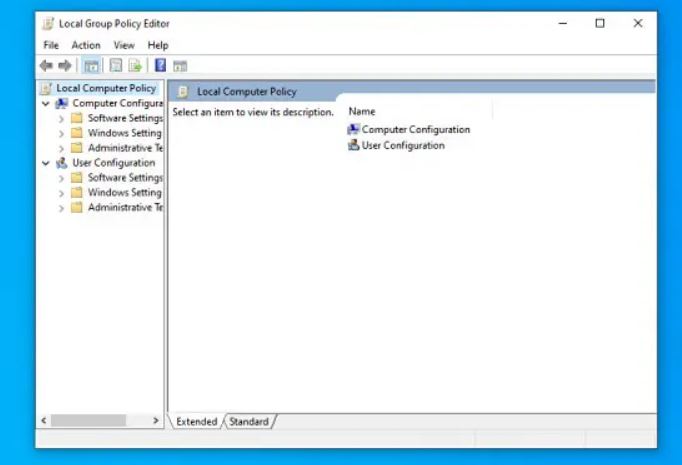
Task: Select Software Settings label under Computer Configuration
Action: tap(125, 118)
